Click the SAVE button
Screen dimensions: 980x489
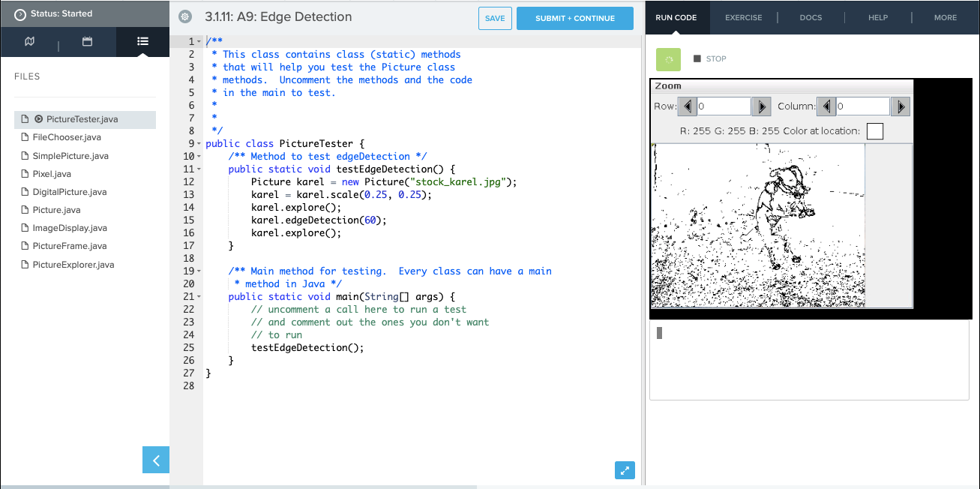point(495,17)
